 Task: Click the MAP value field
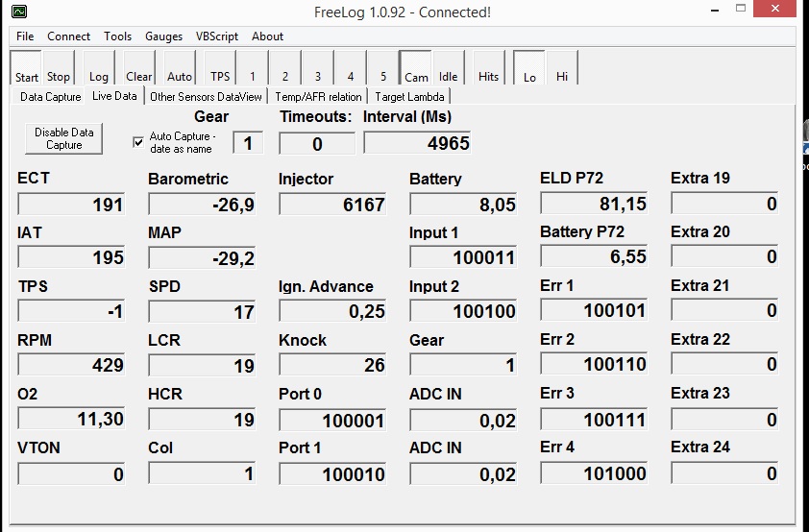click(202, 257)
